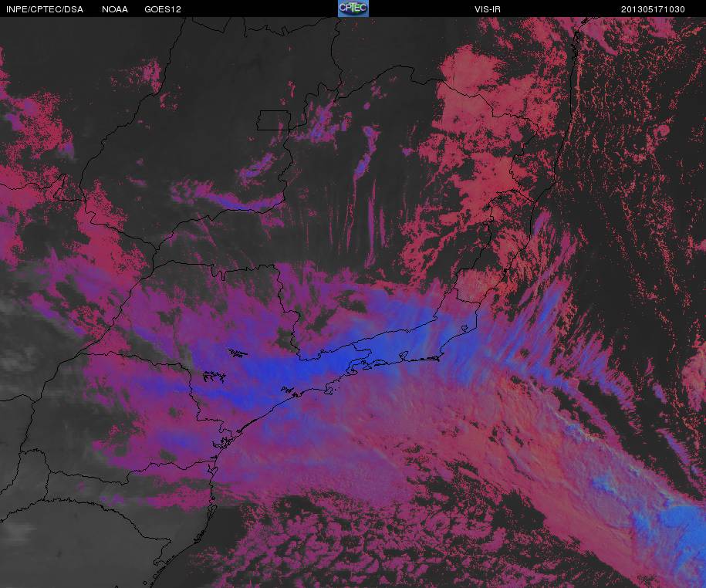Click the NOAA label in the header
This screenshot has width=706, height=588.
pos(115,9)
